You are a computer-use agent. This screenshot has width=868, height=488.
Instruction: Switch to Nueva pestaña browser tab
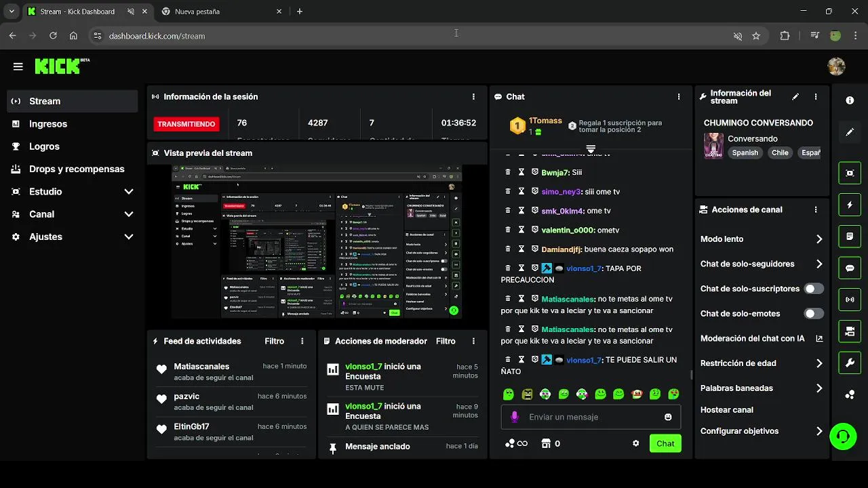coord(222,12)
